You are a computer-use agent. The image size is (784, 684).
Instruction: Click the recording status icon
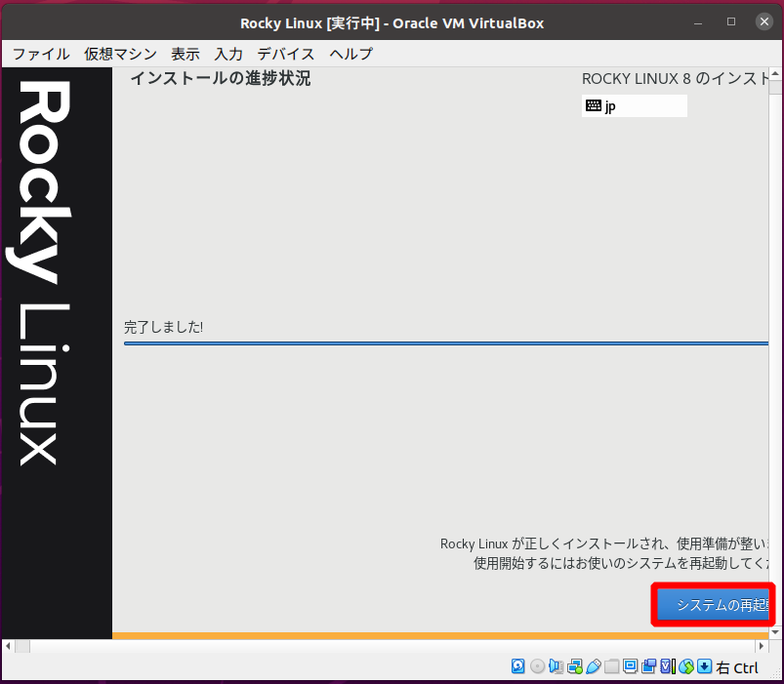click(648, 666)
